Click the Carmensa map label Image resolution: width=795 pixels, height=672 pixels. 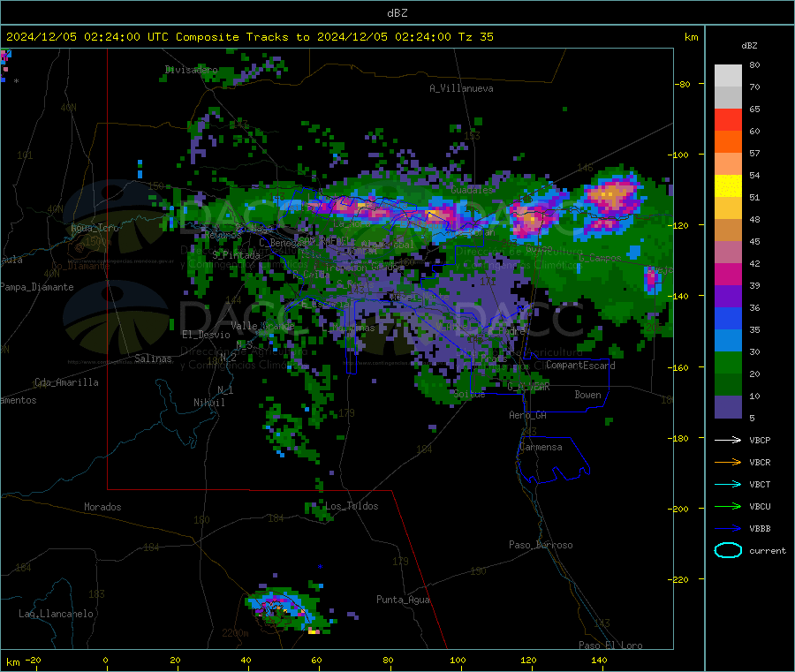pos(541,447)
